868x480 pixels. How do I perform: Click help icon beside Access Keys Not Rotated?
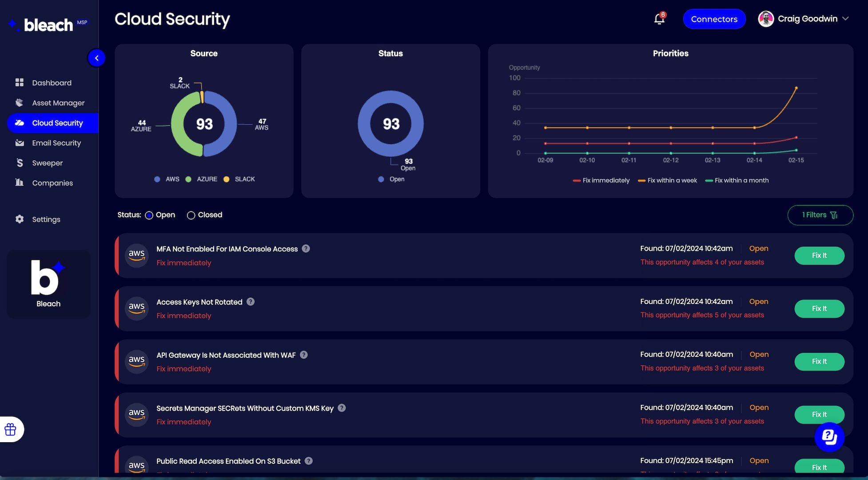point(251,302)
